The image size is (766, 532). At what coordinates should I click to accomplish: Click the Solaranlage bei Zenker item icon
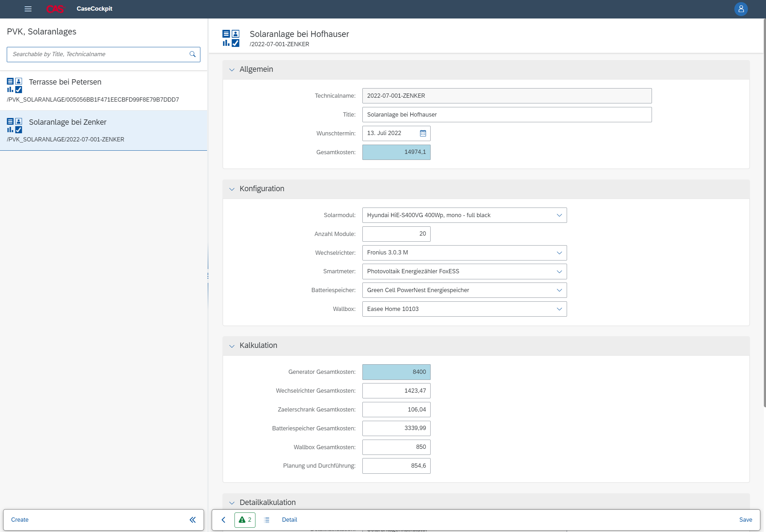[15, 125]
